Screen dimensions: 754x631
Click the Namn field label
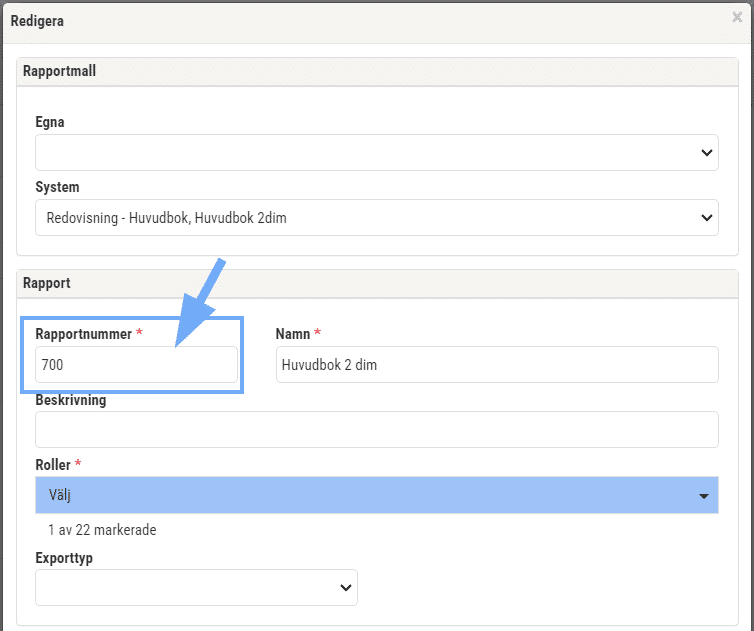[292, 334]
